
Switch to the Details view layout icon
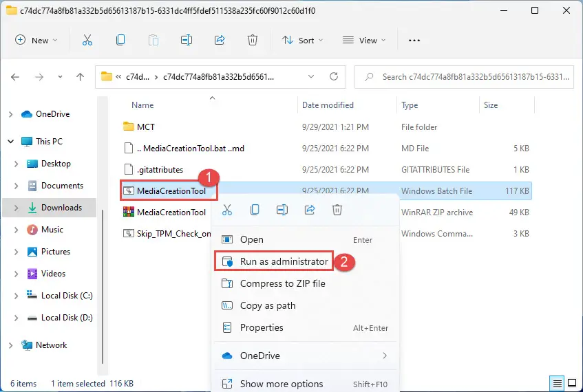tap(558, 383)
